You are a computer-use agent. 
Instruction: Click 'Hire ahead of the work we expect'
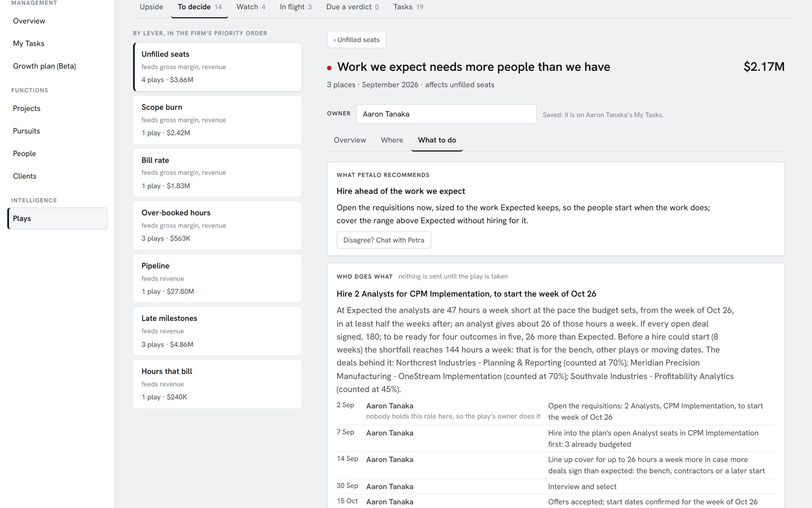click(x=401, y=191)
